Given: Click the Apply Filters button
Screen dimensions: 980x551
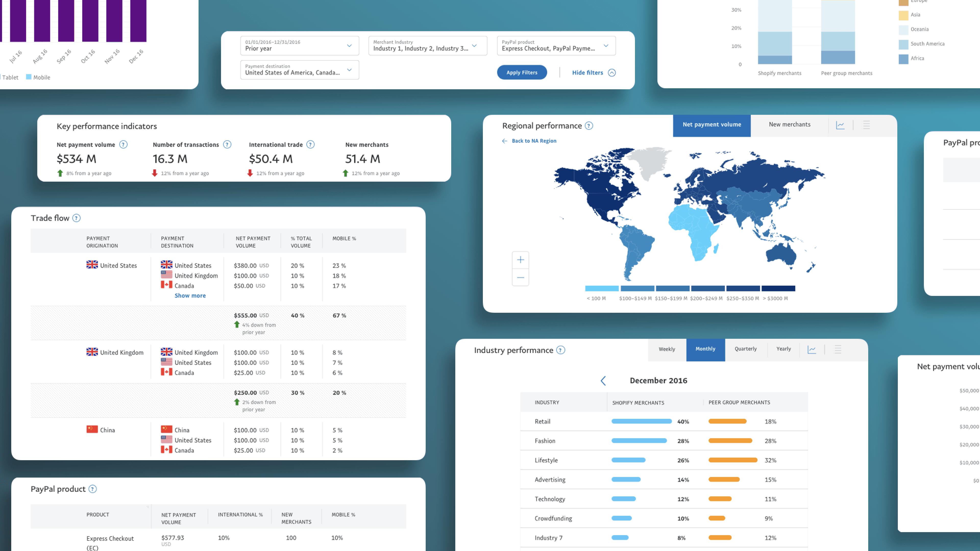Looking at the screenshot, I should pos(522,72).
